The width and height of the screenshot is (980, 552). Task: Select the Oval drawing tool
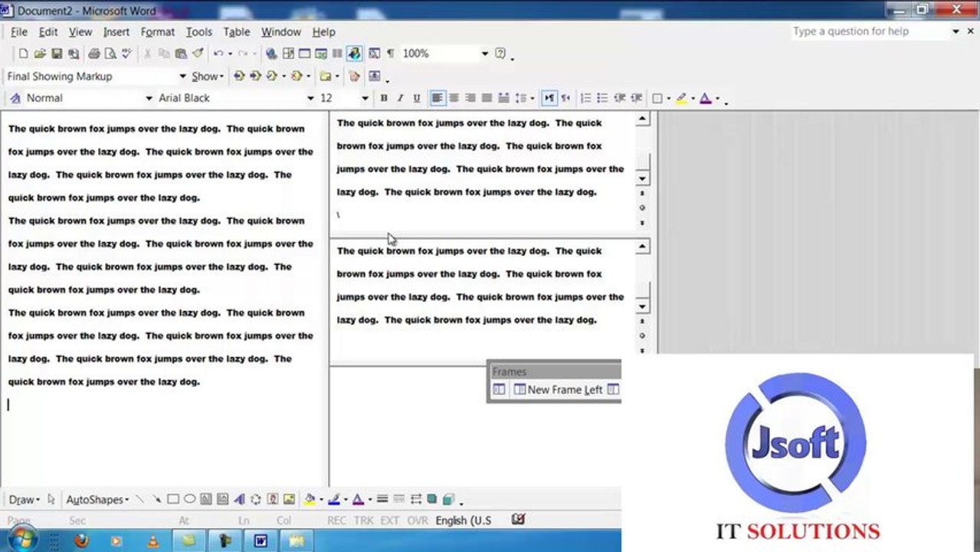[189, 500]
